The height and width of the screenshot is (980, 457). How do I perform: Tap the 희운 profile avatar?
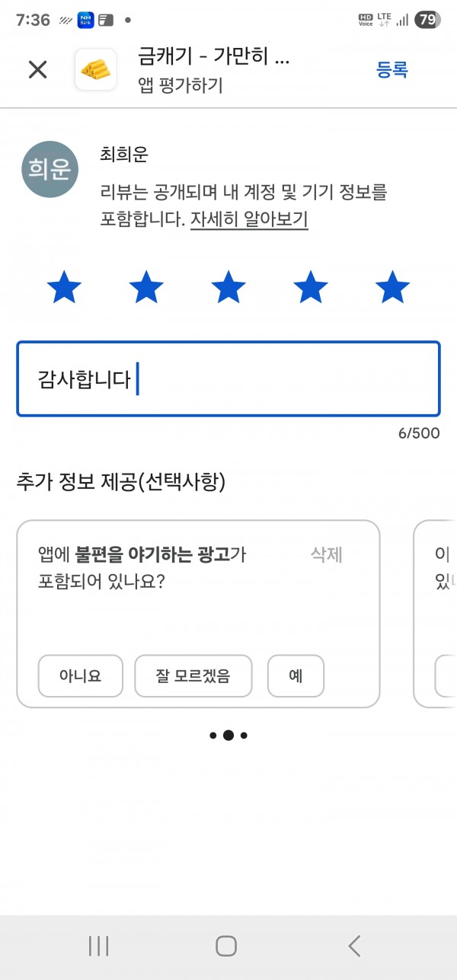[x=50, y=169]
